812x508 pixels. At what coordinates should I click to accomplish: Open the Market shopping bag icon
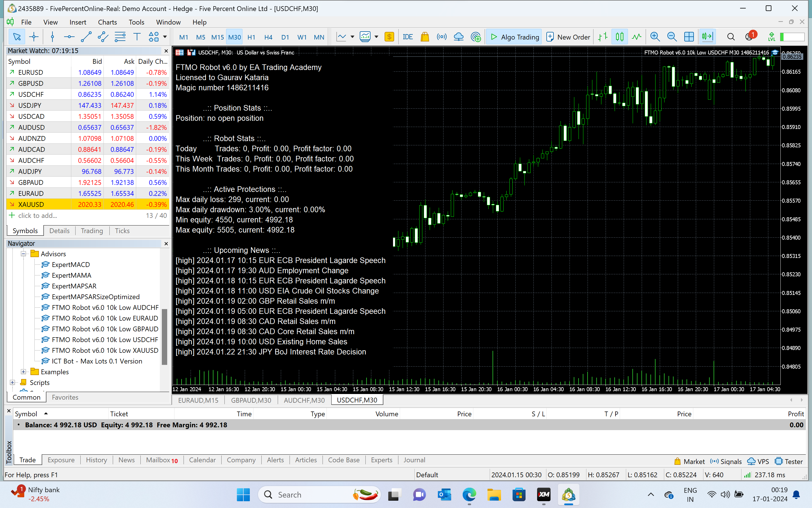pos(425,37)
